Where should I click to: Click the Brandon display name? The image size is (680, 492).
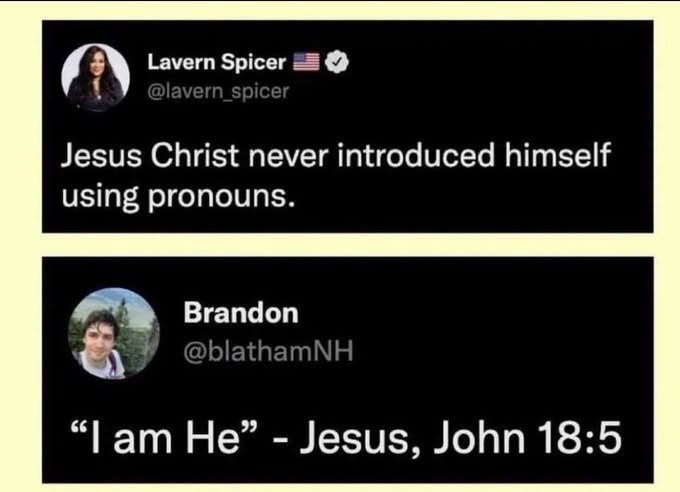(x=241, y=312)
